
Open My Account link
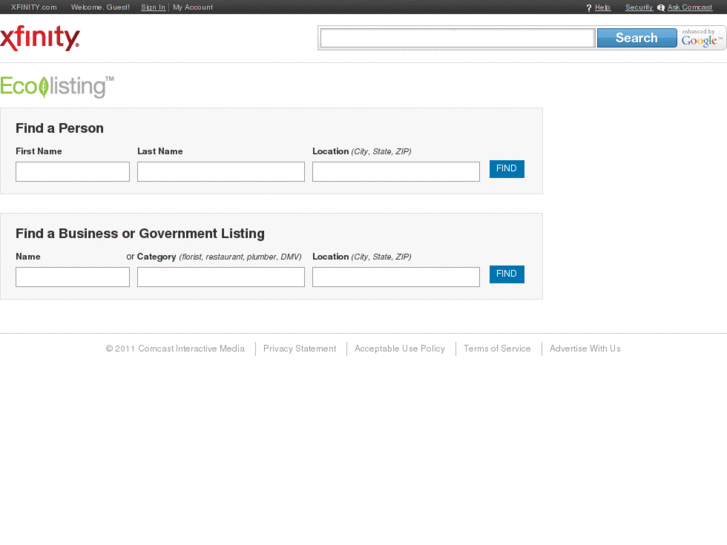[x=193, y=7]
